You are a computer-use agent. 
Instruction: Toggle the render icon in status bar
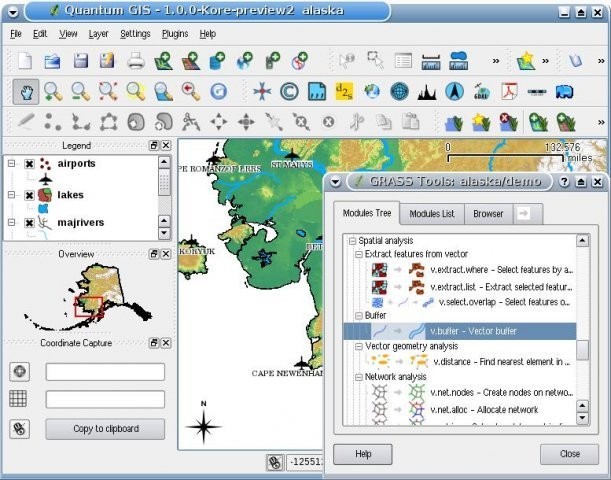pyautogui.click(x=275, y=462)
